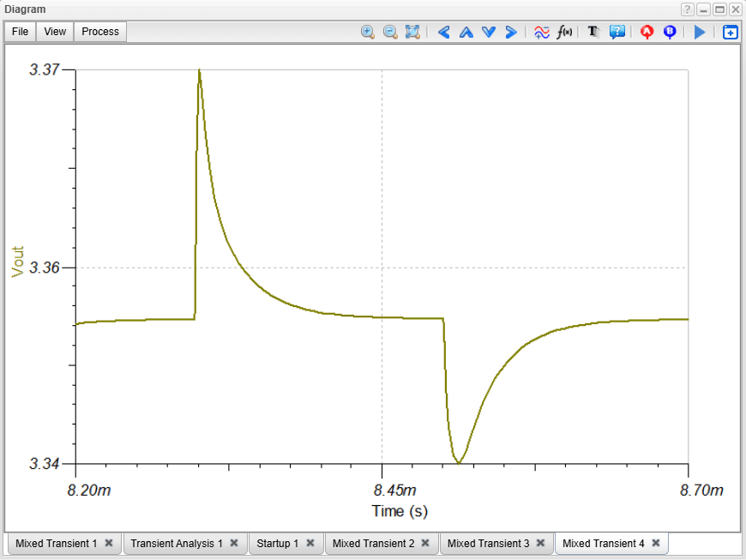The height and width of the screenshot is (560, 746).
Task: Click the Vout axis label
Action: [x=18, y=262]
